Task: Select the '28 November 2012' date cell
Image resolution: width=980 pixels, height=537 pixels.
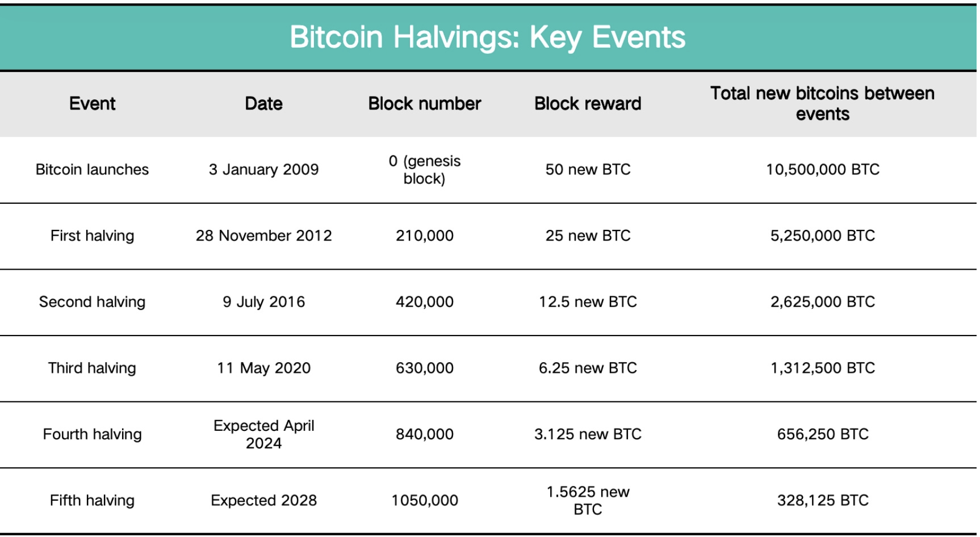Action: pyautogui.click(x=263, y=236)
